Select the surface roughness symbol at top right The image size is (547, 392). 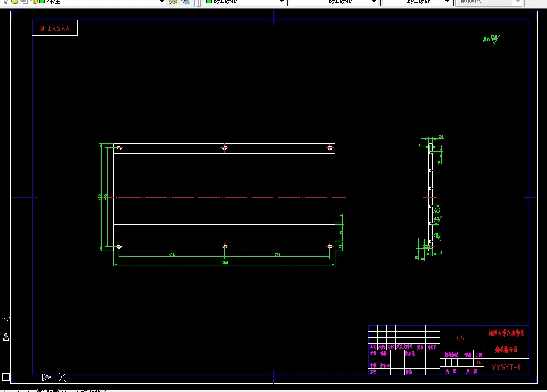[492, 39]
